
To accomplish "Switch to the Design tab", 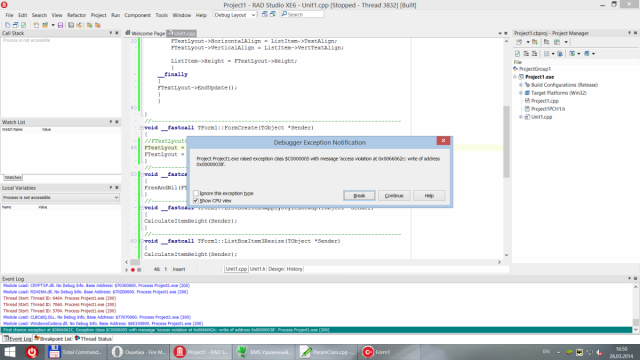I will click(x=276, y=269).
